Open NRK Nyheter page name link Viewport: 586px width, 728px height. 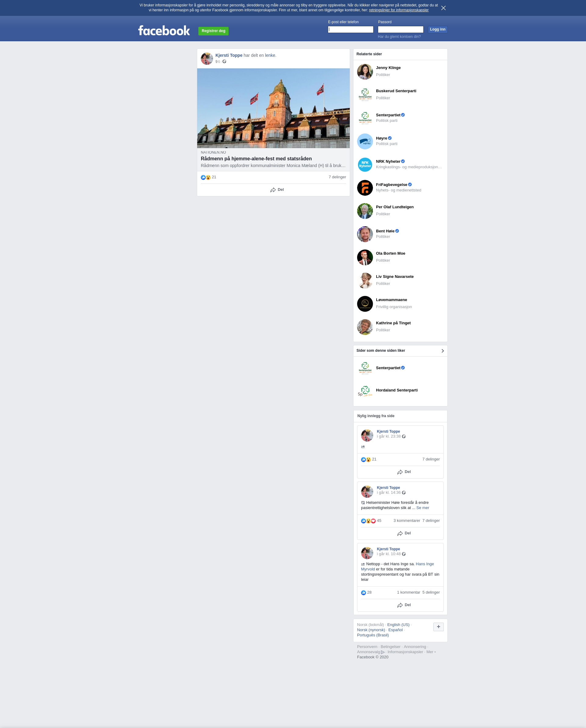[388, 162]
